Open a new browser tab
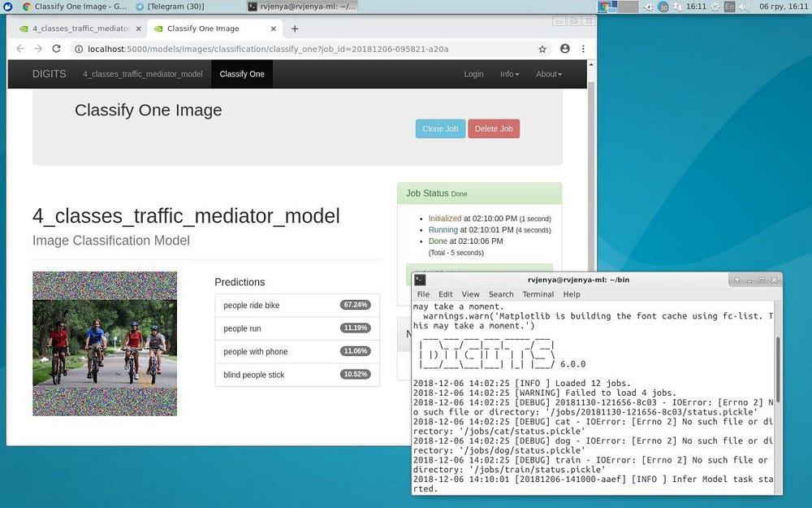 295,29
